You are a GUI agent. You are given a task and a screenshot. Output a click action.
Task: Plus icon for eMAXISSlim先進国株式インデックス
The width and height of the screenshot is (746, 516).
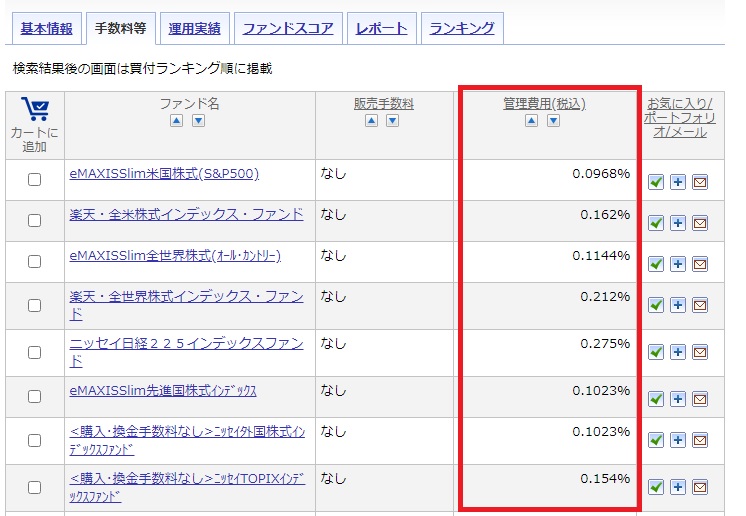pos(678,399)
